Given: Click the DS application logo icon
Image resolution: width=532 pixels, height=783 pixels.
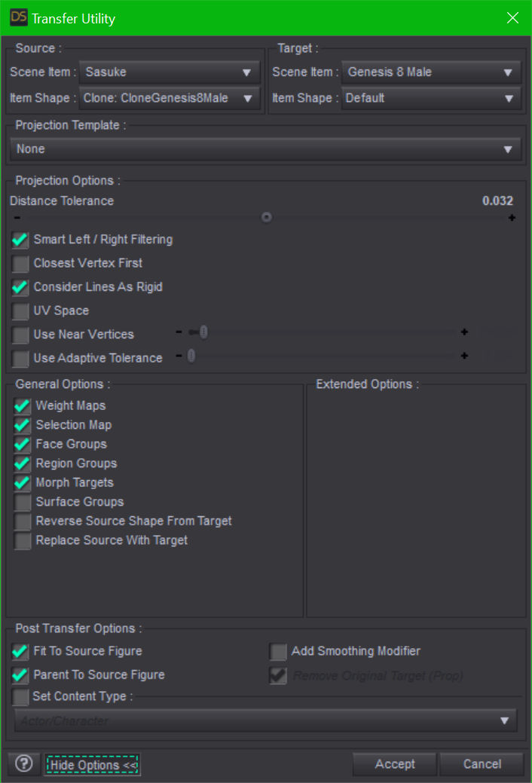Looking at the screenshot, I should pos(18,17).
